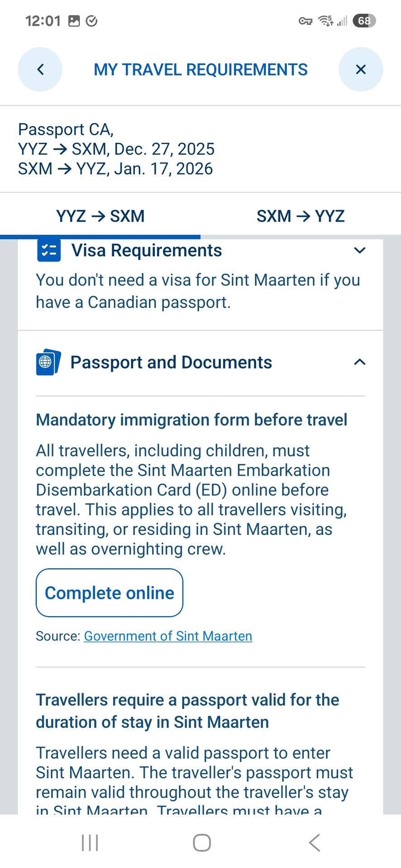Tap the battery level indicator
Viewport: 401px width, 868px height.
[x=364, y=21]
